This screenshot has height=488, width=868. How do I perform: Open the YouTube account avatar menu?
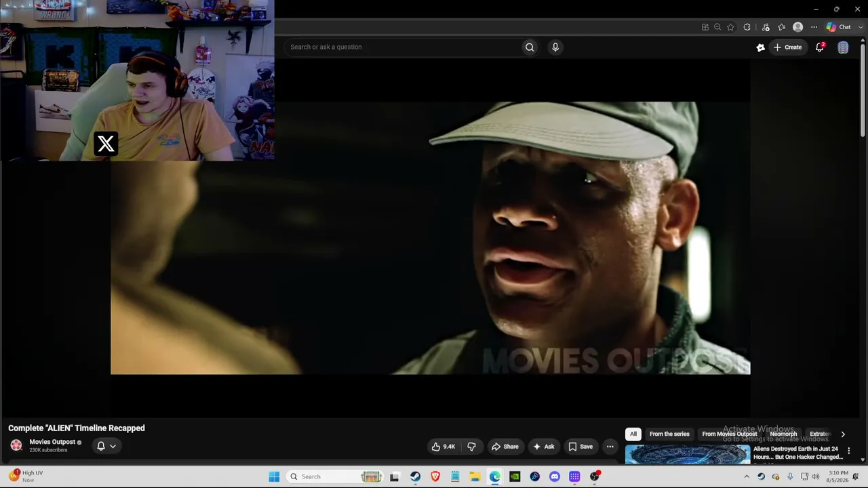click(x=843, y=47)
